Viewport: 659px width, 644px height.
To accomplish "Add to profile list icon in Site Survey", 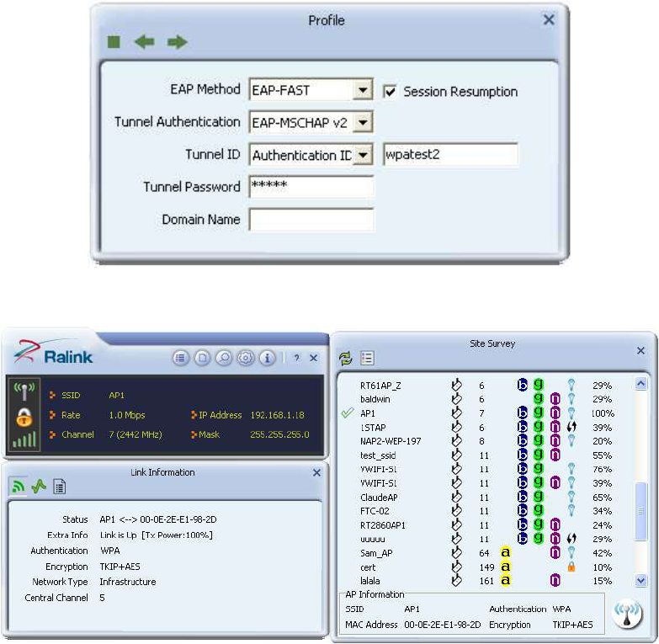I will tap(367, 358).
